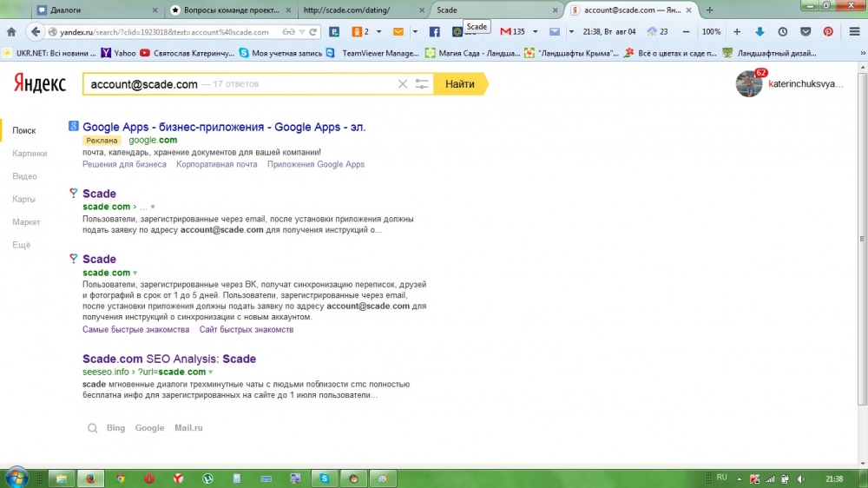Clear the Yandex search field with X

pyautogui.click(x=403, y=84)
